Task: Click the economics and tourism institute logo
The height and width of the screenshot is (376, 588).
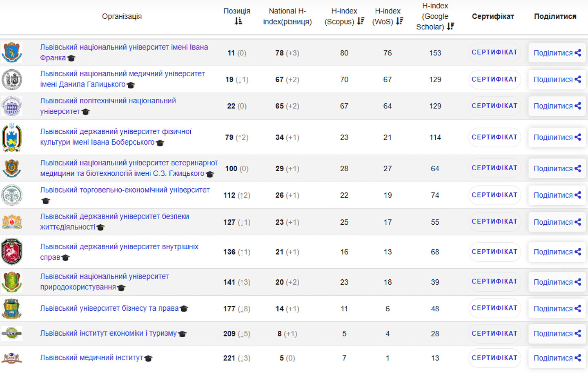Action: [12, 334]
